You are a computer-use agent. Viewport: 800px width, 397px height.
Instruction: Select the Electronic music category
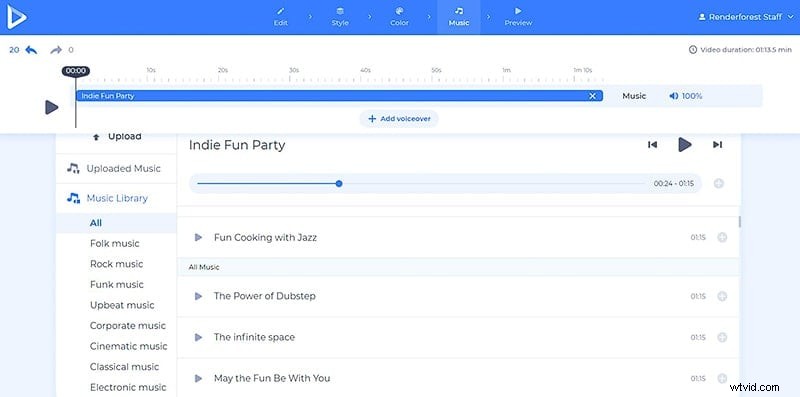(128, 387)
